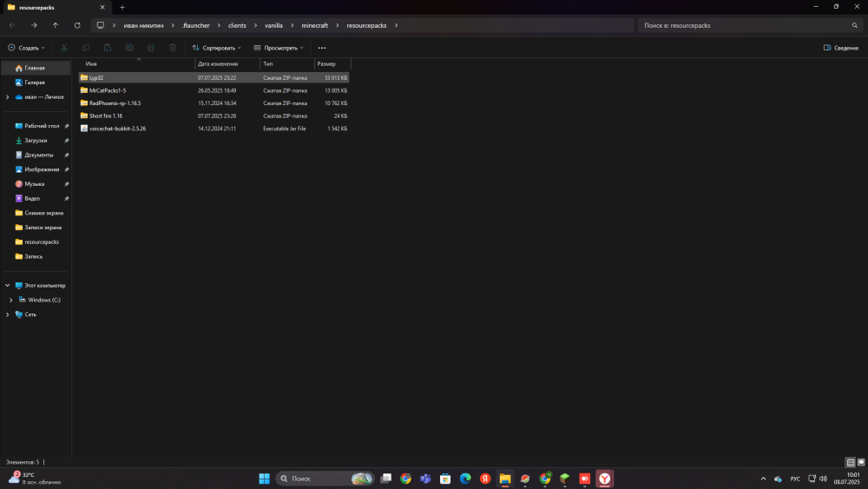Viewport: 868px width, 489px height.
Task: Open the Сортировать sort dropdown
Action: pyautogui.click(x=216, y=48)
